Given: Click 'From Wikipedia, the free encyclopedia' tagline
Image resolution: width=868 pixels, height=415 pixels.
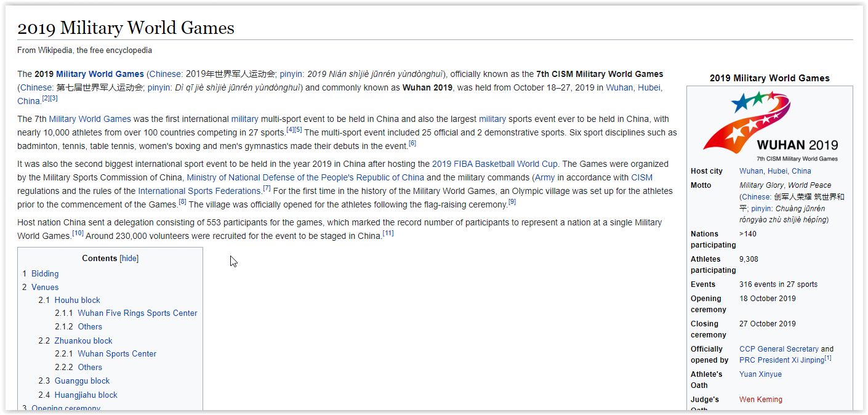Looking at the screenshot, I should click(84, 50).
